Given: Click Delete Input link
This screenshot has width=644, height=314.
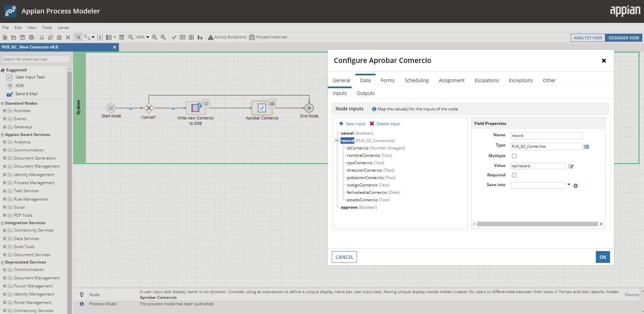Looking at the screenshot, I should pyautogui.click(x=385, y=124).
